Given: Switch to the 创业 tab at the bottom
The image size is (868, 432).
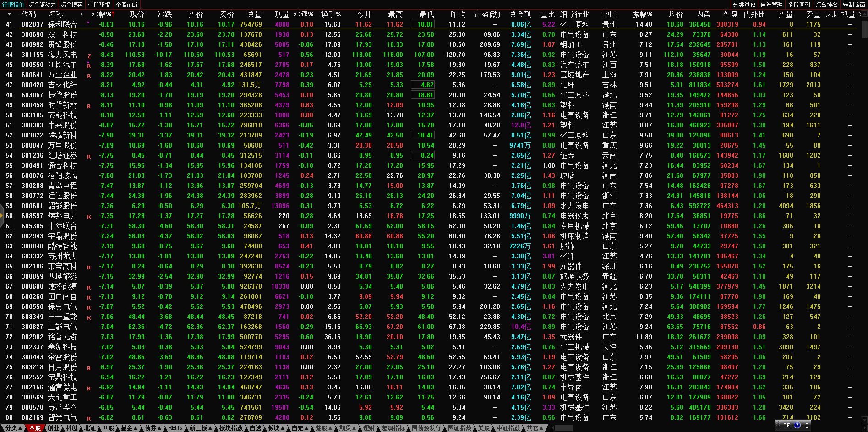Looking at the screenshot, I should click(54, 428).
